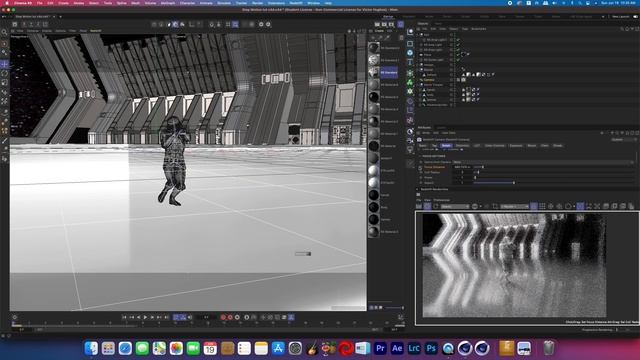
Task: Click the New Layouts button
Action: tap(620, 17)
